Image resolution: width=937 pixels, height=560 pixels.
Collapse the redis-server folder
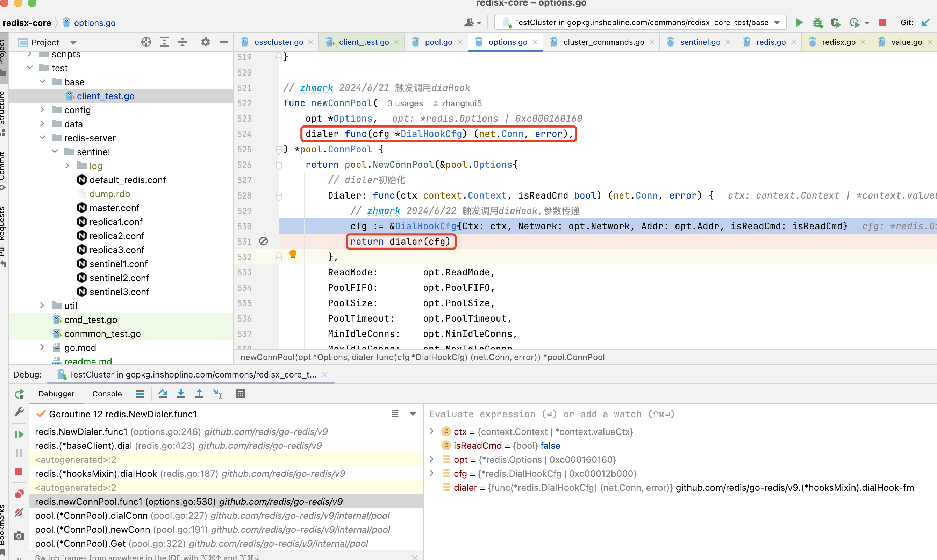[x=42, y=137]
